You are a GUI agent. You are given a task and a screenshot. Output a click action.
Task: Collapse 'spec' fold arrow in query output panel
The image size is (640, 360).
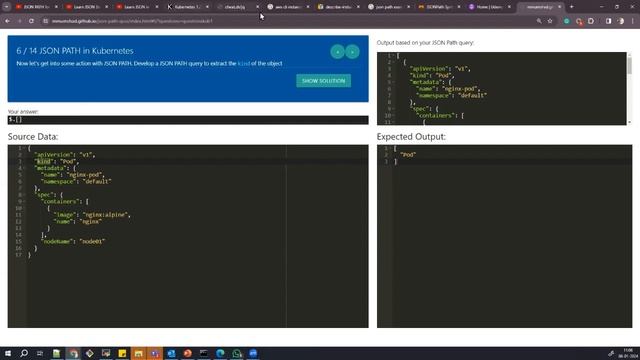click(394, 109)
